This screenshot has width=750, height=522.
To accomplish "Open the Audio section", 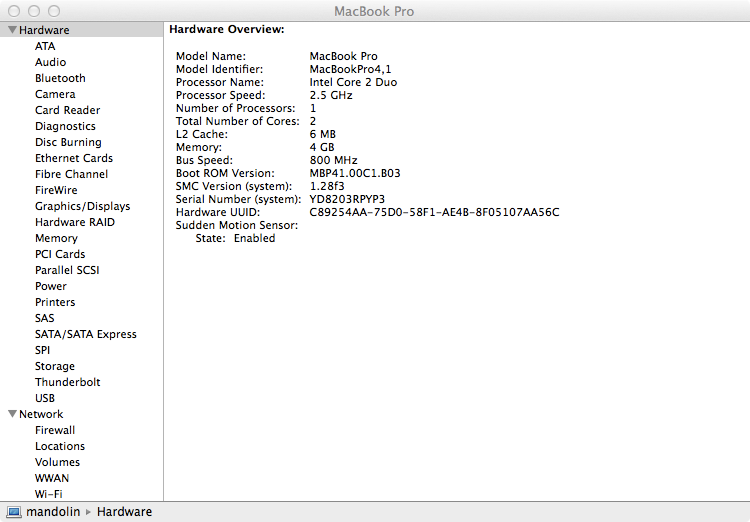I will (x=50, y=62).
